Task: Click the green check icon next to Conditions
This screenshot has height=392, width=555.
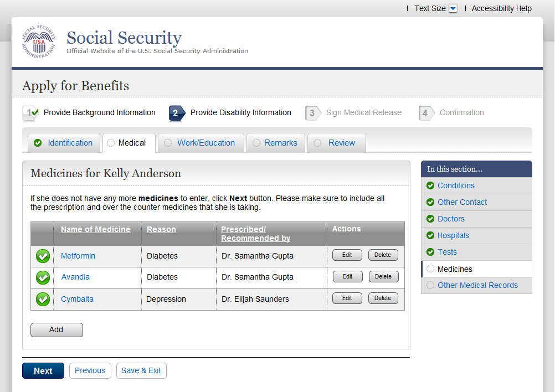Action: coord(430,185)
